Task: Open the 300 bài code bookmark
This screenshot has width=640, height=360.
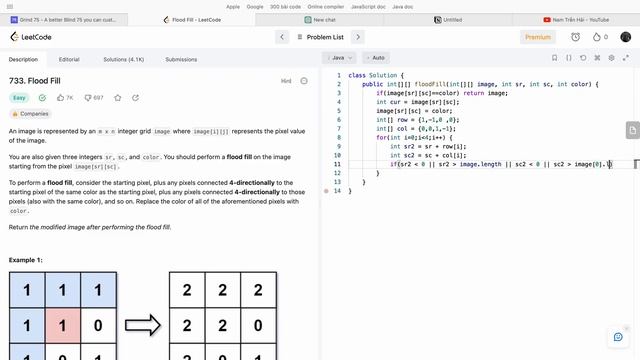Action: click(x=285, y=7)
